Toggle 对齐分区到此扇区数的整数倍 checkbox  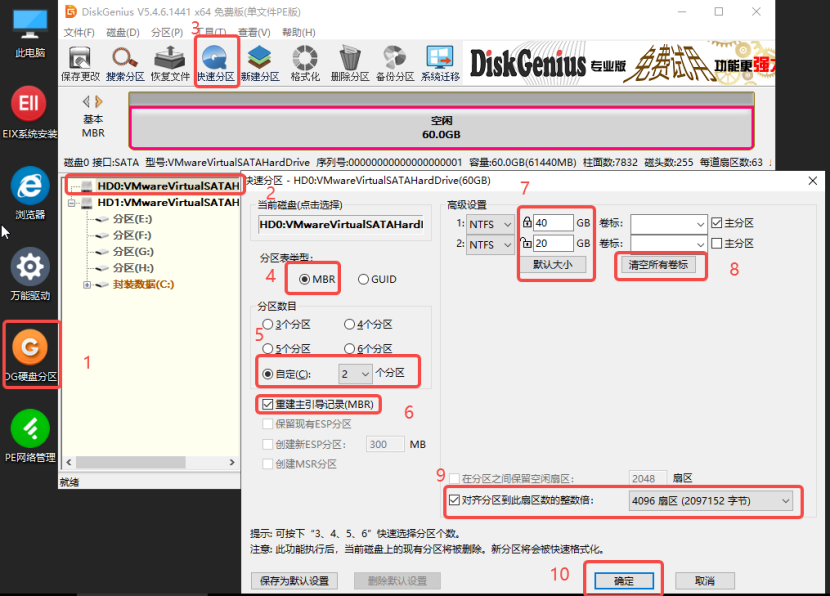(454, 500)
